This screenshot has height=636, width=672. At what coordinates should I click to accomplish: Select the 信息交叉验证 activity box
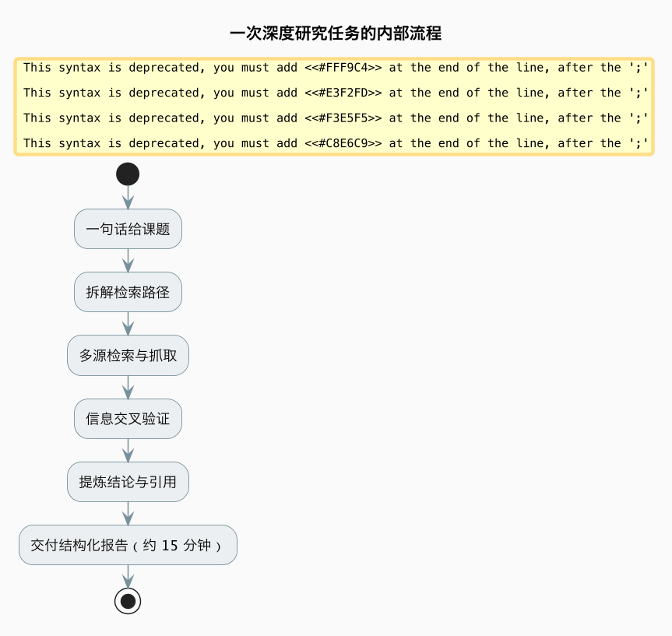pyautogui.click(x=128, y=419)
